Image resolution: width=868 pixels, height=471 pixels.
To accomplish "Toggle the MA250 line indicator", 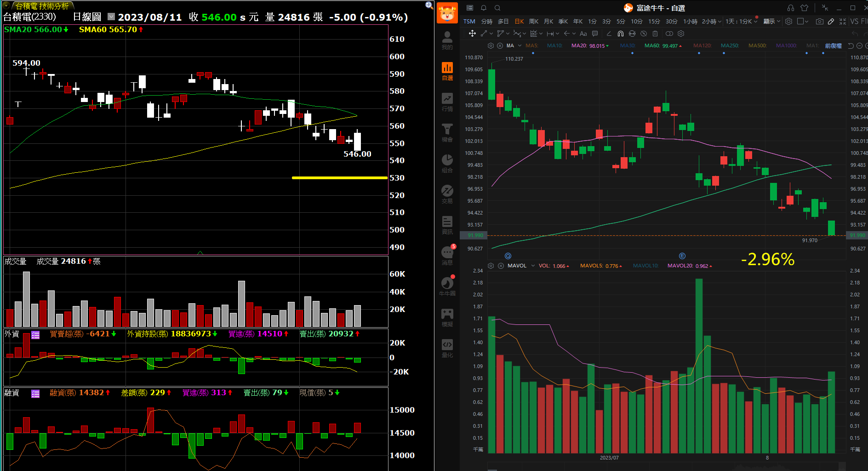I will (x=730, y=45).
